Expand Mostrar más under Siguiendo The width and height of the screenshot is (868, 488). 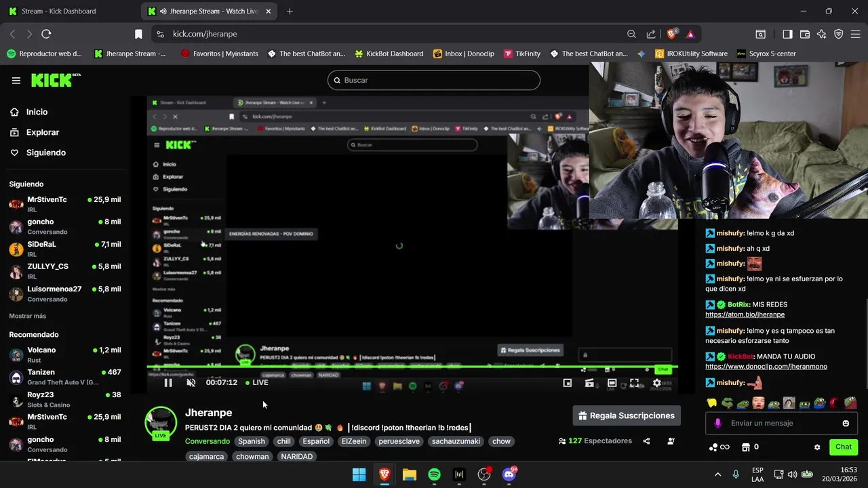(x=28, y=316)
